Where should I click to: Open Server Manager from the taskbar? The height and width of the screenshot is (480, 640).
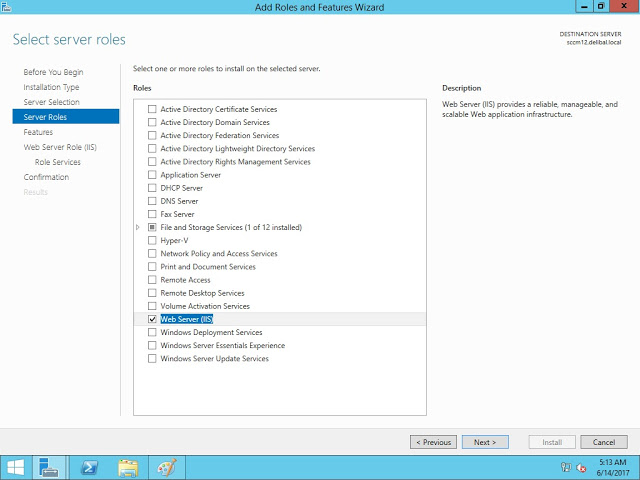point(51,467)
